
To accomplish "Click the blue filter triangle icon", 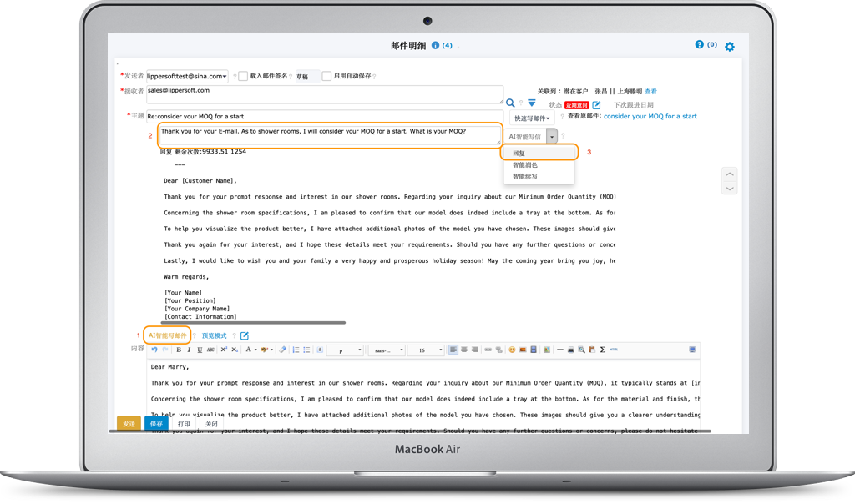I will (x=531, y=103).
